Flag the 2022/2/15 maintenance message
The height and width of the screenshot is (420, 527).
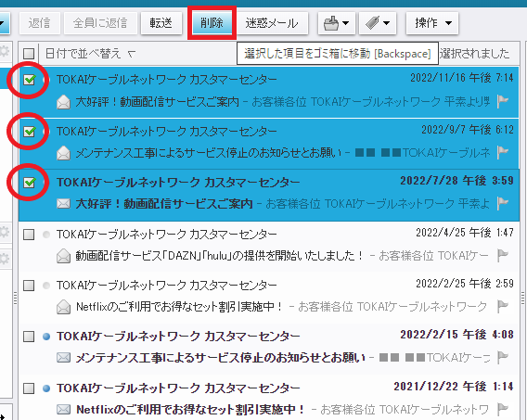click(x=503, y=357)
